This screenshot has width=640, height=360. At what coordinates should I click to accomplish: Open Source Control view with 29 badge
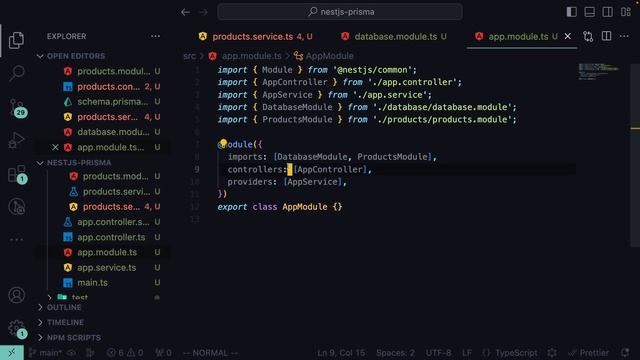[x=17, y=108]
